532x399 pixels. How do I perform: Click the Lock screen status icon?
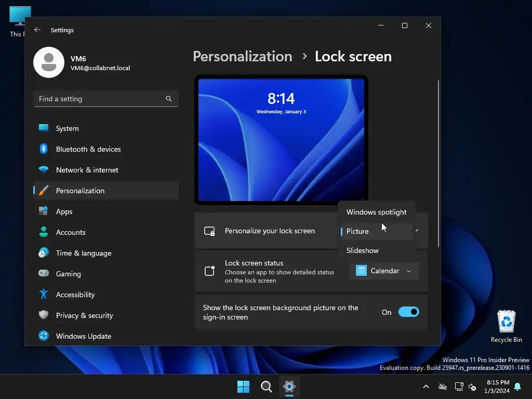click(x=209, y=271)
